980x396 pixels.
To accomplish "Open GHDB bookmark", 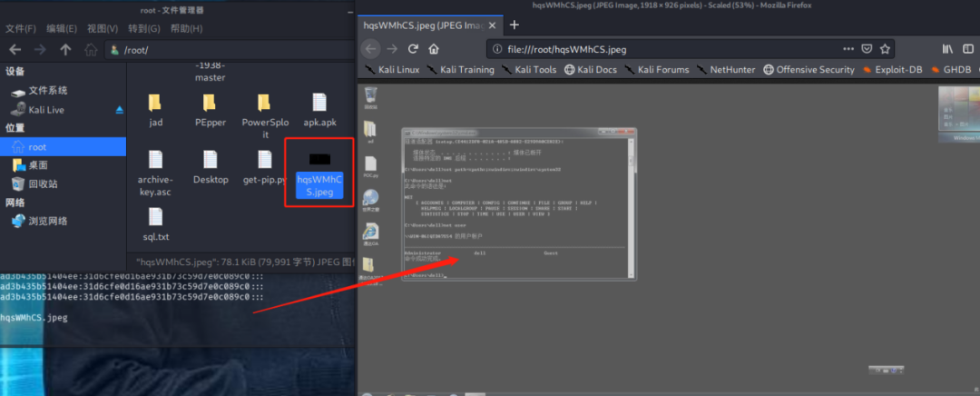I will (x=951, y=69).
